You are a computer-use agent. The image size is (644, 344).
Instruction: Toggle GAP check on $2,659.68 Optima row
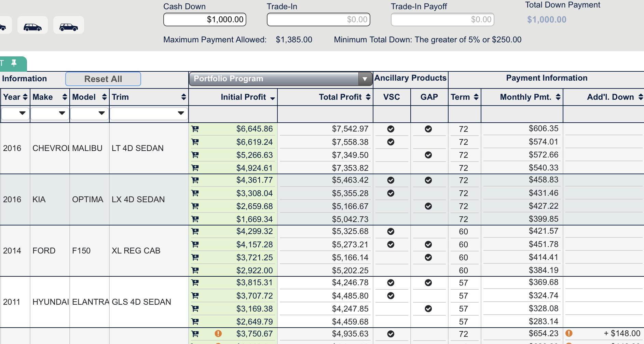click(x=428, y=206)
